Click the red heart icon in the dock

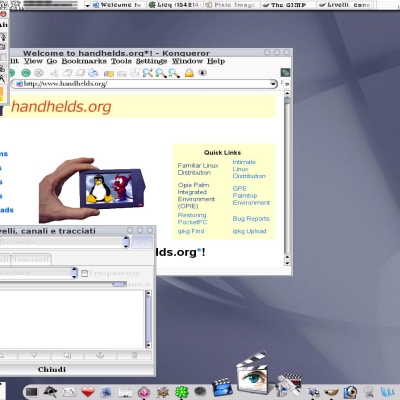tap(88, 391)
